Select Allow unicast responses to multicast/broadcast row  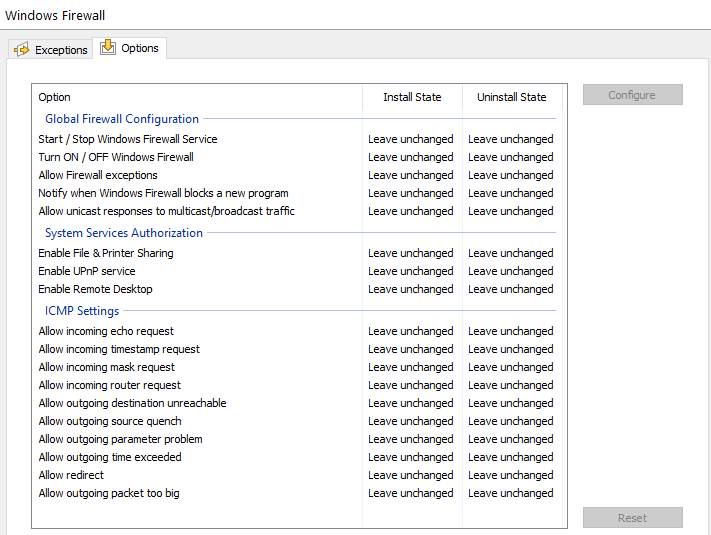[297, 211]
